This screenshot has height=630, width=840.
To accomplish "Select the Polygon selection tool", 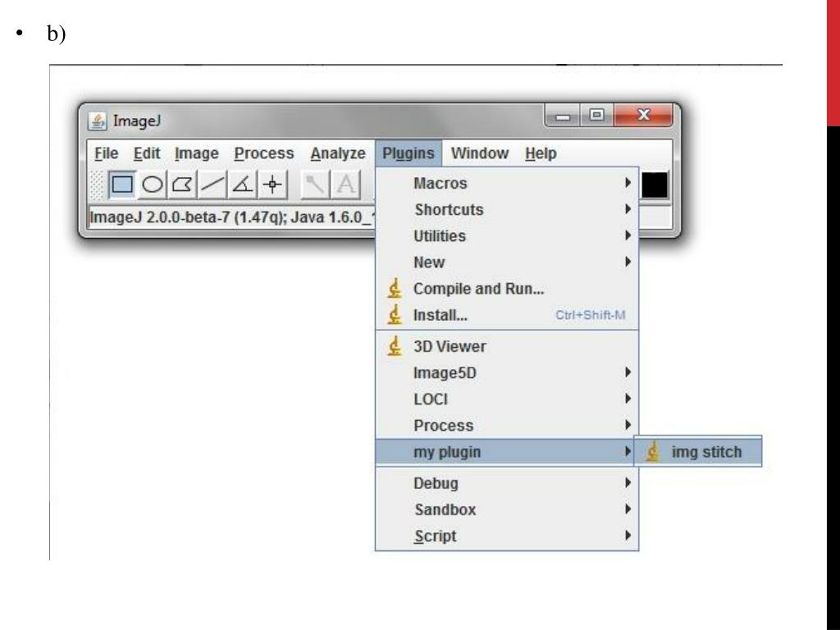I will pos(182,185).
